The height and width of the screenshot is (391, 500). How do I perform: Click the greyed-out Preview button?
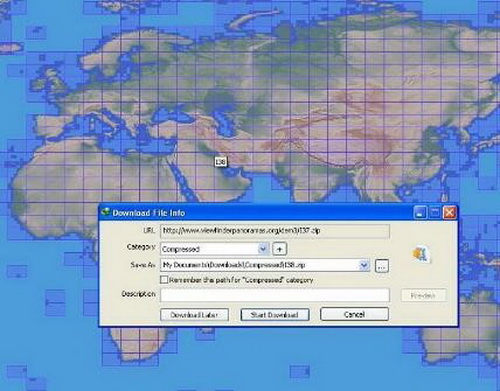coord(423,295)
